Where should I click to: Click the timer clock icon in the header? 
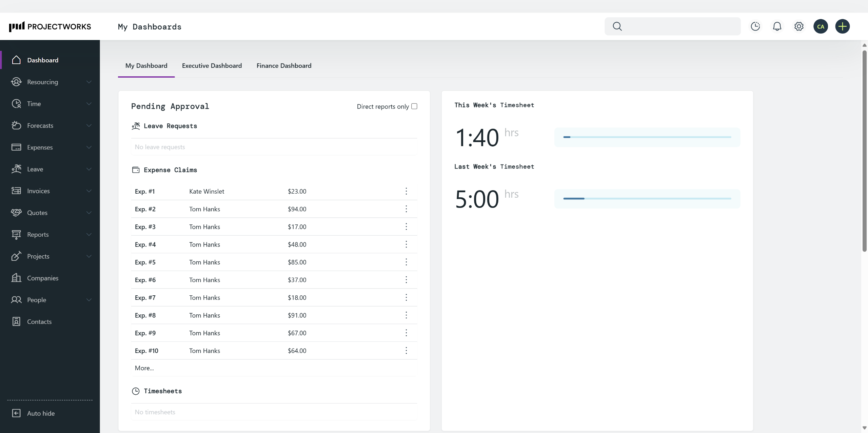tap(755, 26)
